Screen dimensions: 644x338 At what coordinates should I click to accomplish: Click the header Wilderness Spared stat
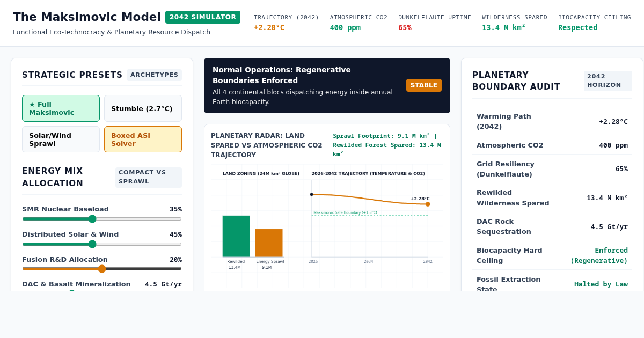pyautogui.click(x=515, y=23)
